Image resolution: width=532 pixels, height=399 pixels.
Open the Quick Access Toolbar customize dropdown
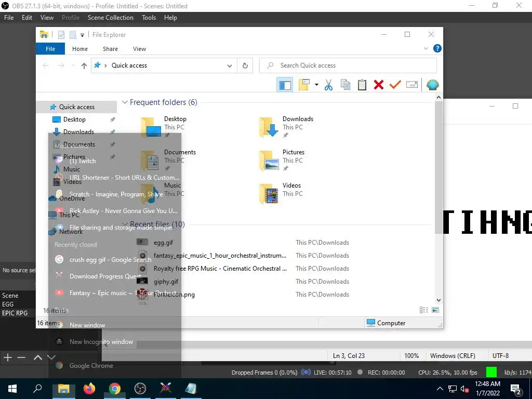pyautogui.click(x=82, y=35)
